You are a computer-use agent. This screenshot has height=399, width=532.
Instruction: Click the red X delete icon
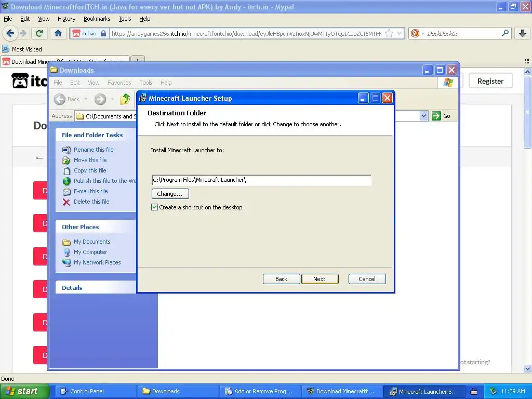coord(66,202)
